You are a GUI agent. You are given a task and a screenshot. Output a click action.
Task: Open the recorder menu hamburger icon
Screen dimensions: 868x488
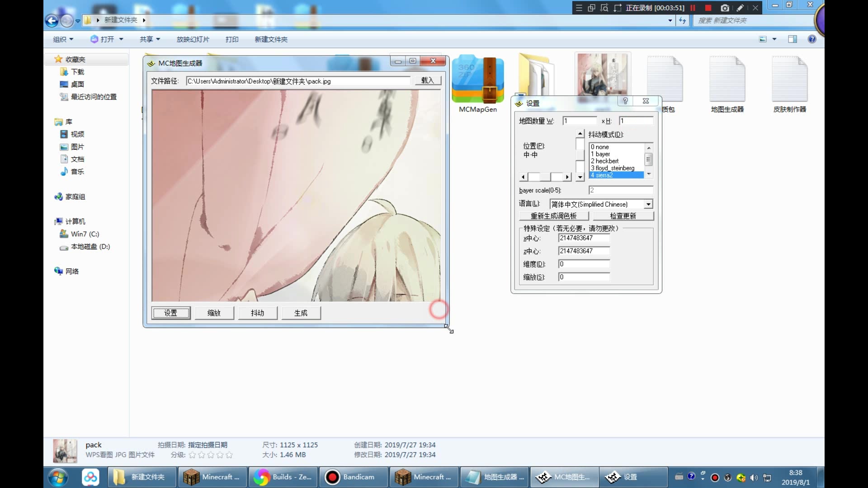[579, 8]
